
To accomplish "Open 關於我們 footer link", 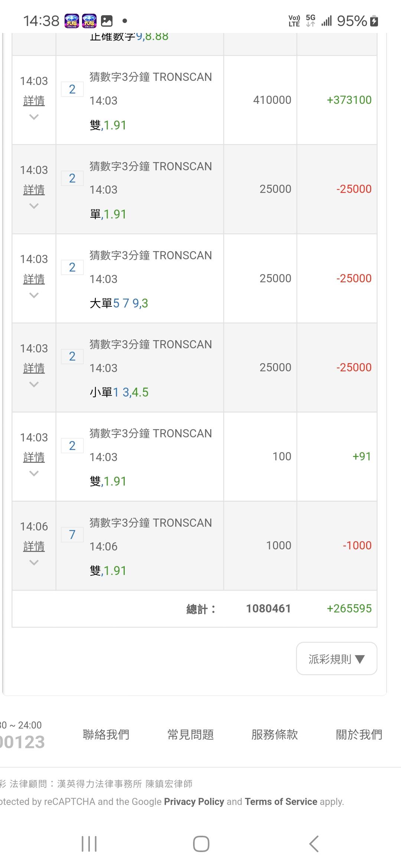I will 359,734.
